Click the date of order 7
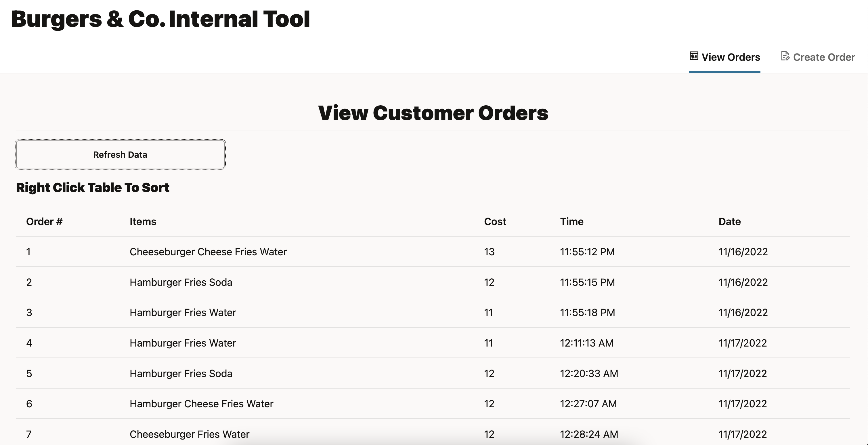The height and width of the screenshot is (445, 868). (x=743, y=434)
